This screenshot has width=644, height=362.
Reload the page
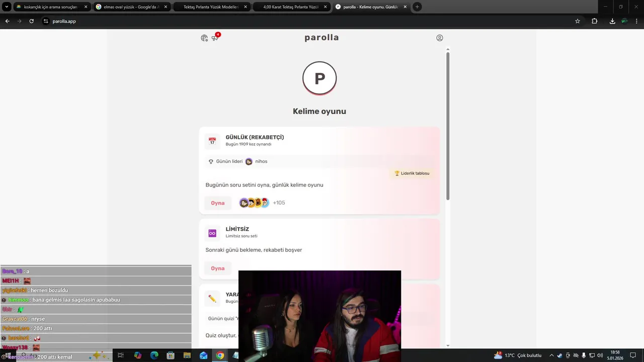(x=31, y=21)
